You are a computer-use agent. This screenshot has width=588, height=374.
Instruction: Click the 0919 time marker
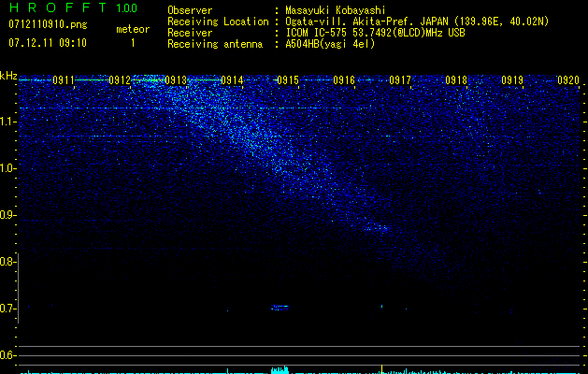pyautogui.click(x=512, y=80)
